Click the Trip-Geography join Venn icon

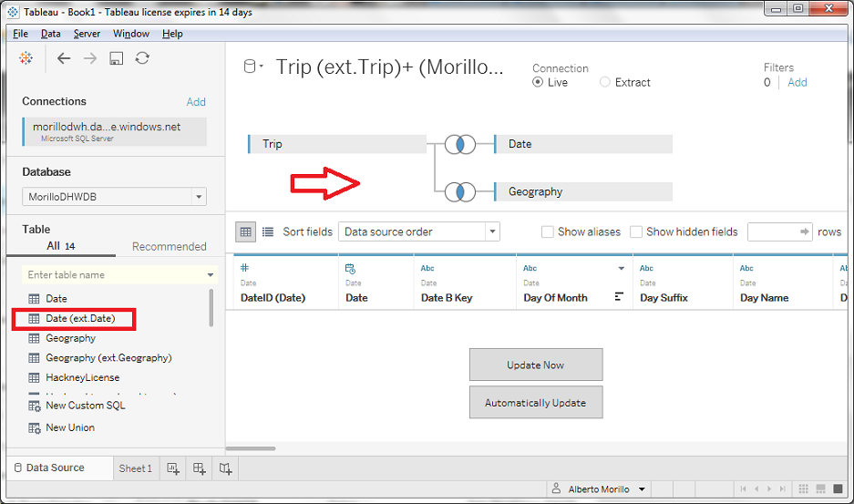coord(460,191)
